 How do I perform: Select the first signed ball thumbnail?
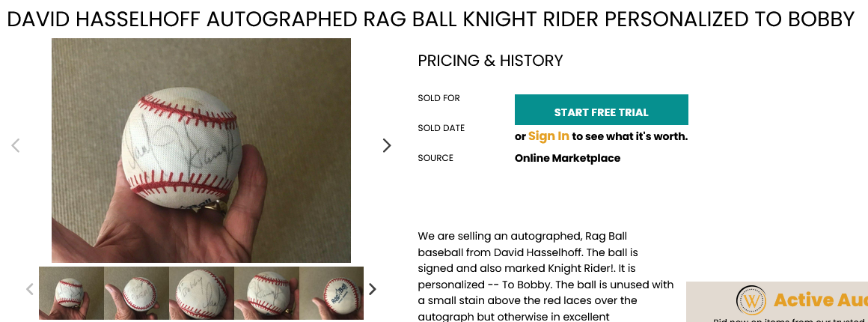[71, 294]
